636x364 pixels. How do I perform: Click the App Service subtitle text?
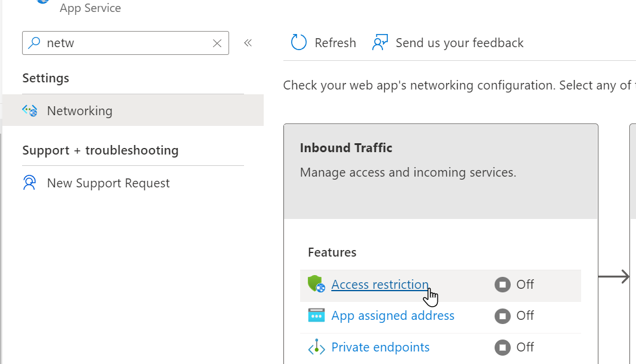tap(91, 8)
